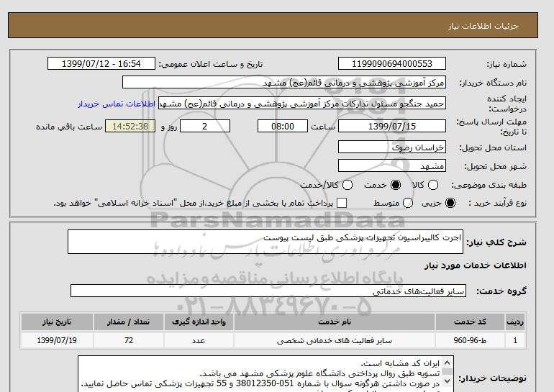Click the طبقه بندی موضوعی label
Image resolution: width=554 pixels, height=392 pixels.
click(x=489, y=185)
